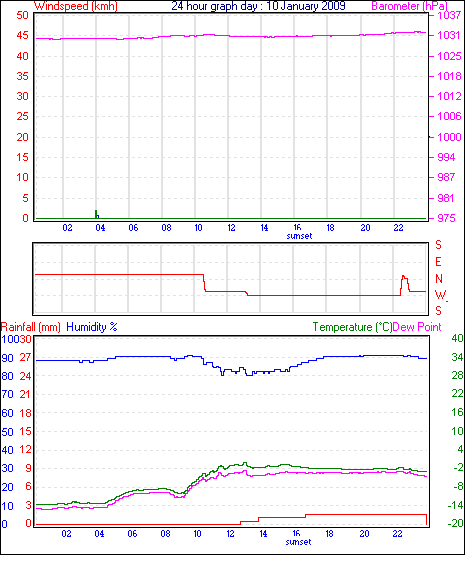Click barometer axis value 975
Viewport: 466px width, 566px height.
[446, 218]
